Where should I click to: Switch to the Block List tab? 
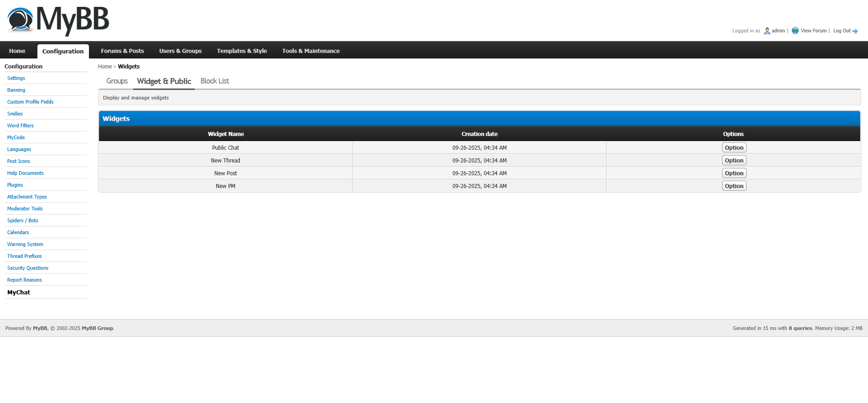214,81
